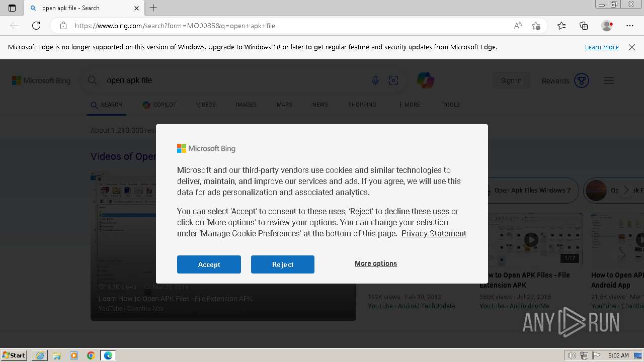Viewport: 644px width, 362px height.
Task: Start voice search with microphone icon
Action: [x=375, y=80]
